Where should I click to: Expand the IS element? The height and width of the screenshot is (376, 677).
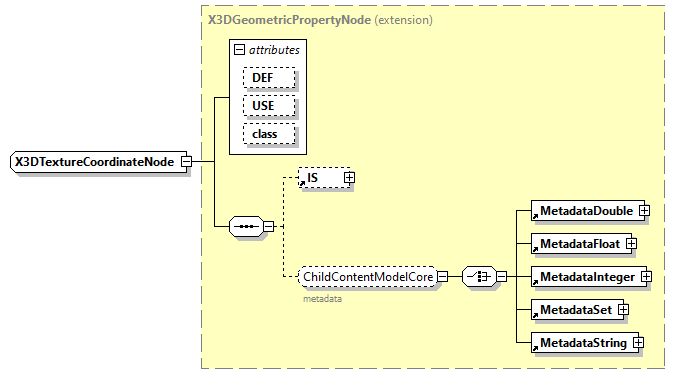click(349, 177)
